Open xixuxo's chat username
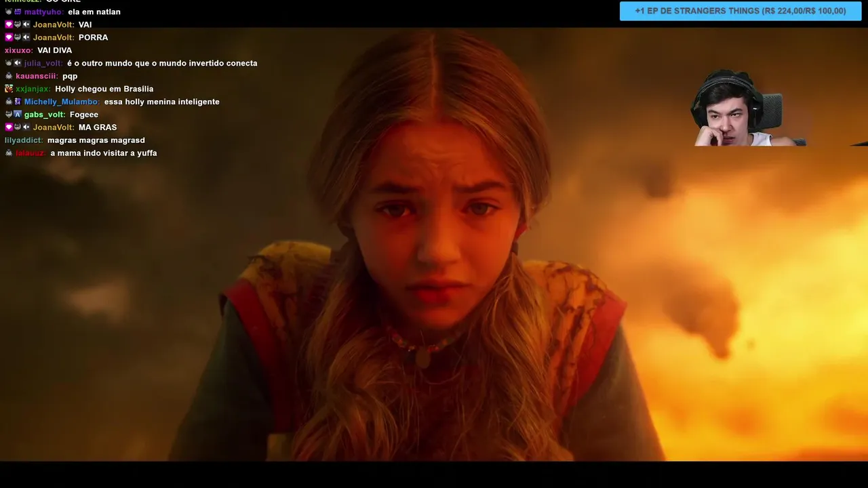This screenshot has width=868, height=488. 18,50
